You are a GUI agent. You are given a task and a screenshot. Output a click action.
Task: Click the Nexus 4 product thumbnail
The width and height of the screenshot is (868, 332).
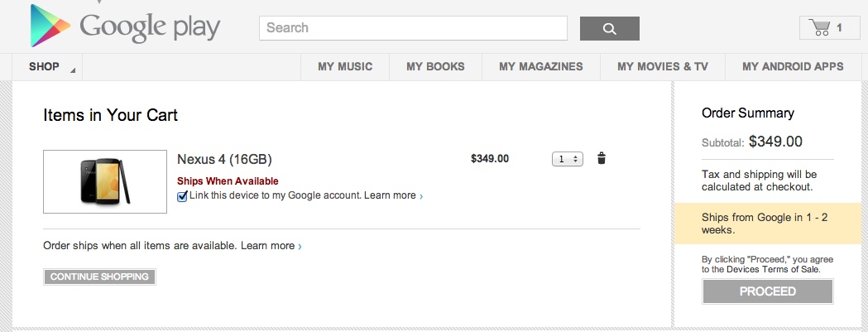click(105, 182)
